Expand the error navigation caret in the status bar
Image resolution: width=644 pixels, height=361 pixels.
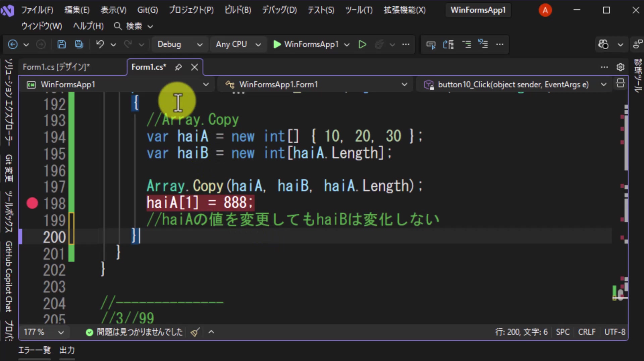pos(211,332)
